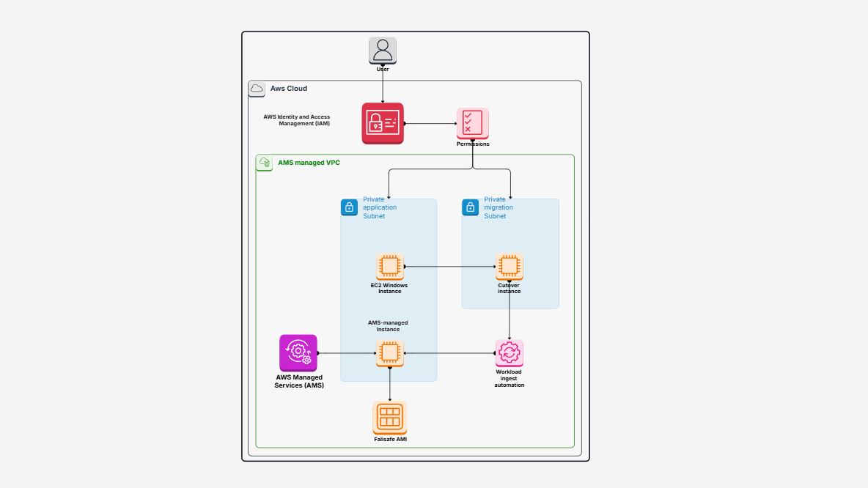Select the Private application Subnet lock icon
Image resolution: width=868 pixels, height=488 pixels.
click(349, 207)
